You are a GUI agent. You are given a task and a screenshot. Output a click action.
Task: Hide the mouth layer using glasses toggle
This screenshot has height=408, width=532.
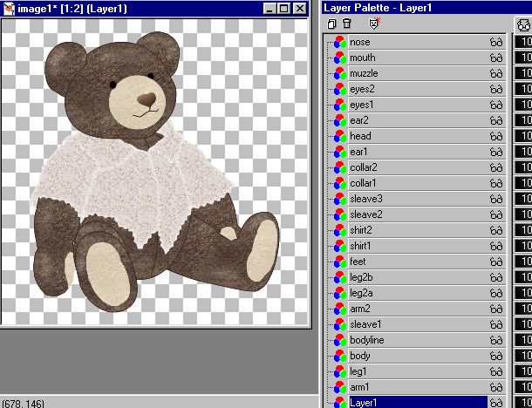click(497, 58)
